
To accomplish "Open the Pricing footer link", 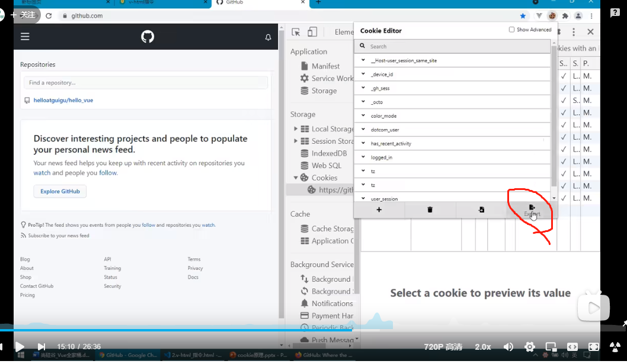I will tap(27, 295).
